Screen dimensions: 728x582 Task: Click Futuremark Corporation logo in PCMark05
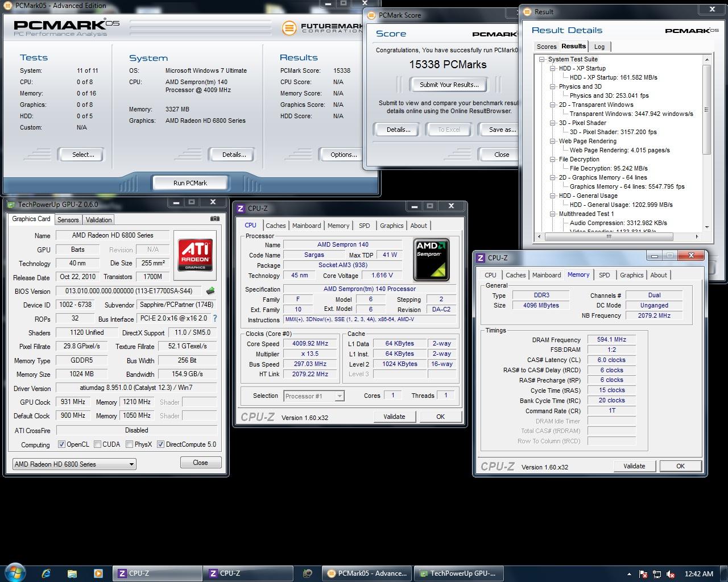click(x=322, y=27)
